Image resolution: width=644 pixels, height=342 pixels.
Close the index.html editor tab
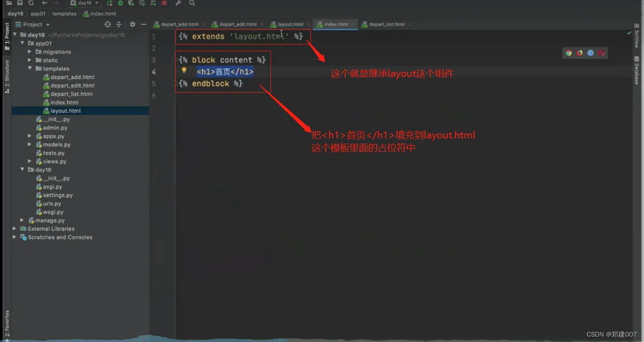[x=353, y=25]
